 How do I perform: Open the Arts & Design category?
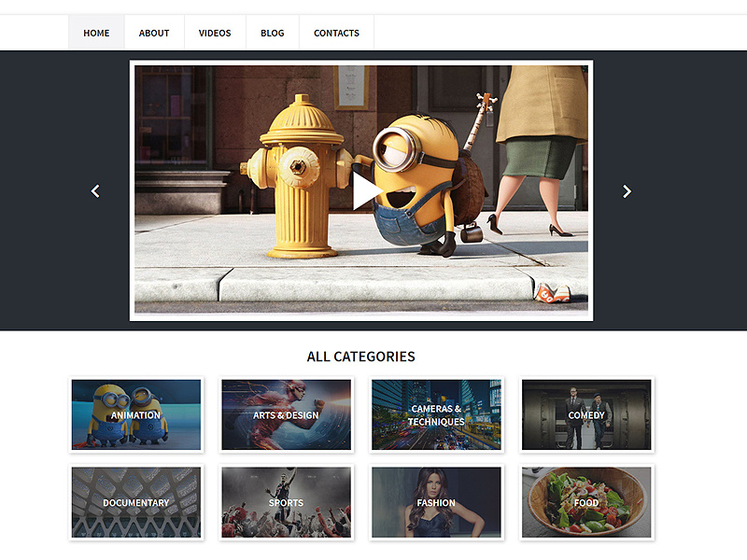(x=287, y=414)
